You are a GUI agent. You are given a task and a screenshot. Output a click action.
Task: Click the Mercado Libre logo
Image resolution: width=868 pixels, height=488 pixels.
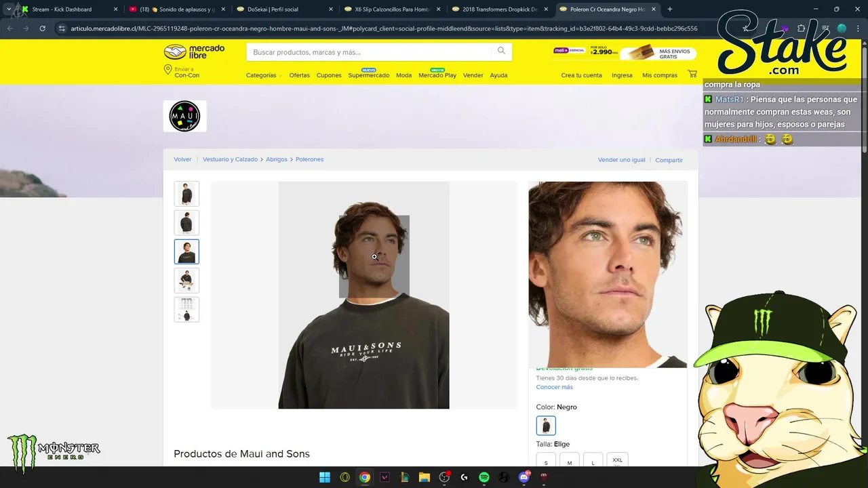tap(194, 52)
